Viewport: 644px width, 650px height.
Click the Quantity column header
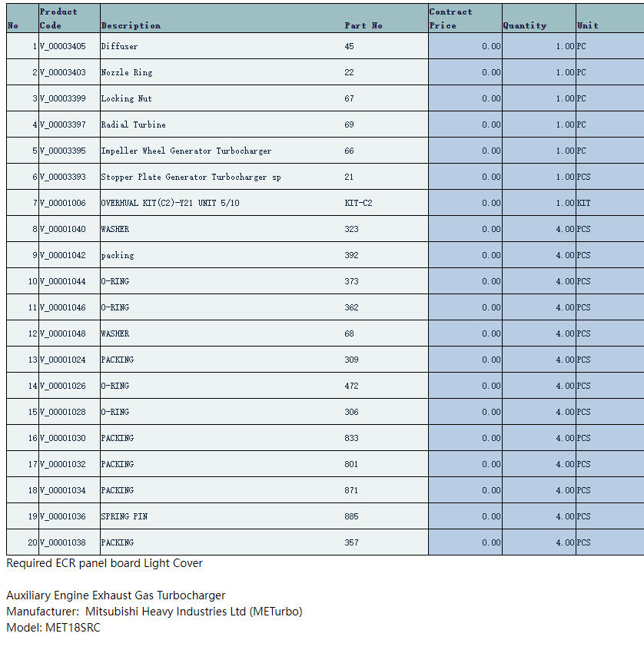point(524,25)
